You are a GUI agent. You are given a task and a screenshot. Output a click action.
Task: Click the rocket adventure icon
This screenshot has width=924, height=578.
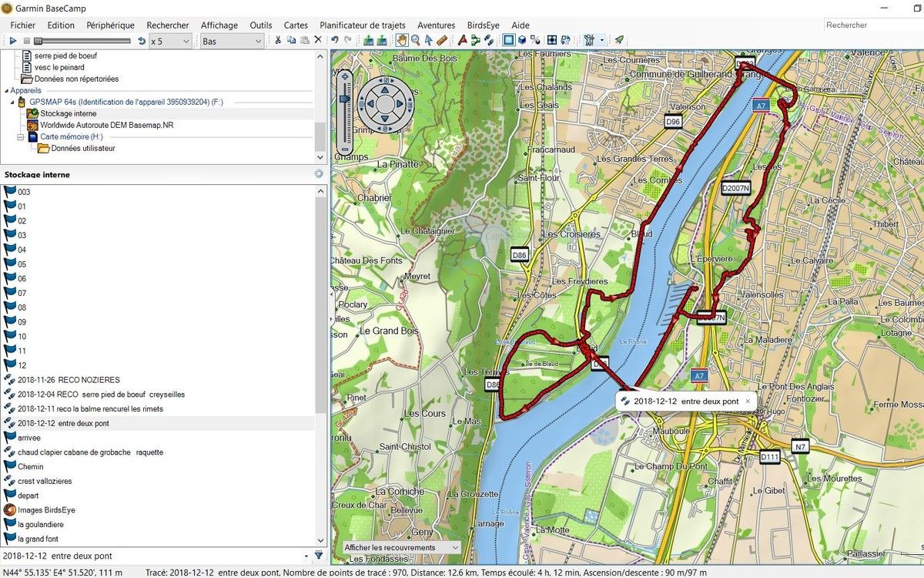click(619, 40)
